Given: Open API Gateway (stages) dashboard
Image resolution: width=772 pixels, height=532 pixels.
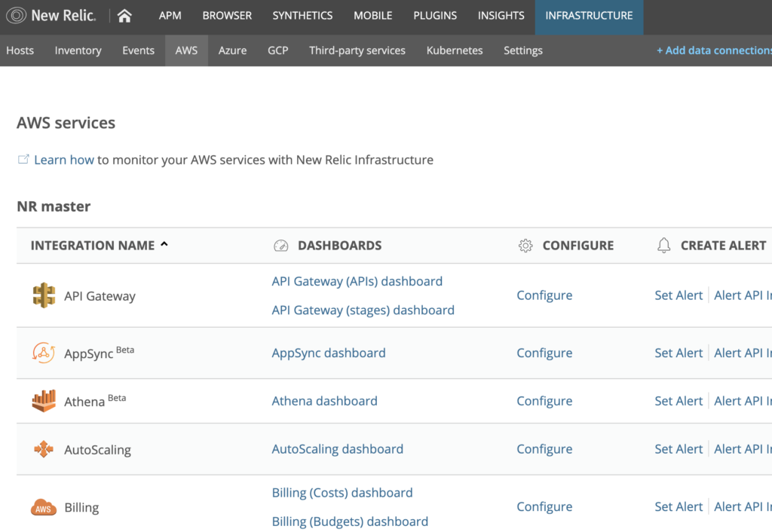Looking at the screenshot, I should pos(363,310).
